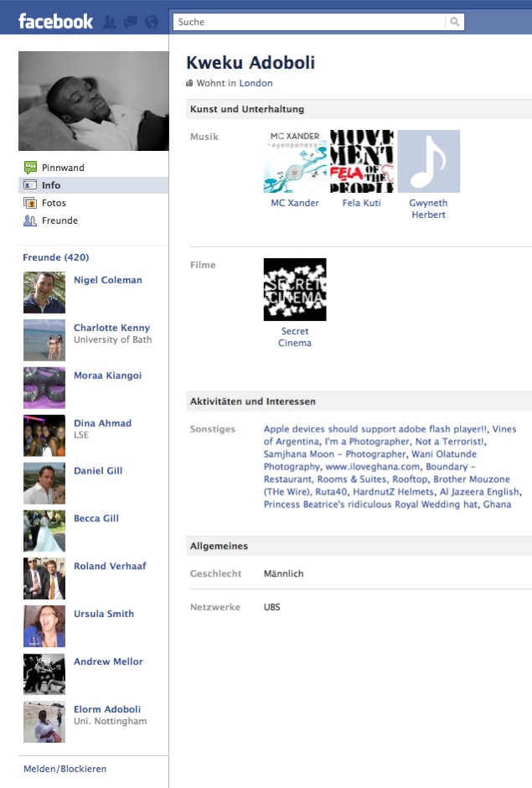
Task: Click Becca Gill's wedding photo thumbnail
Action: coord(44,531)
